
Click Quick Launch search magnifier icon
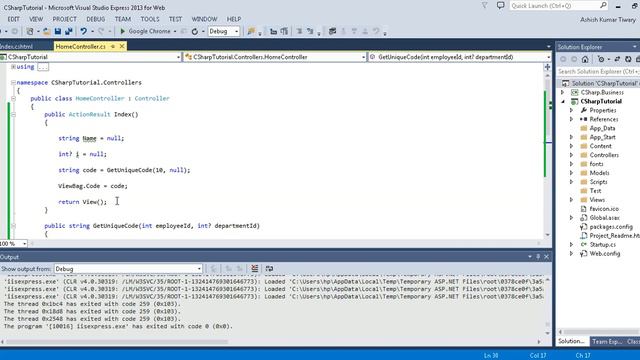coord(603,5)
